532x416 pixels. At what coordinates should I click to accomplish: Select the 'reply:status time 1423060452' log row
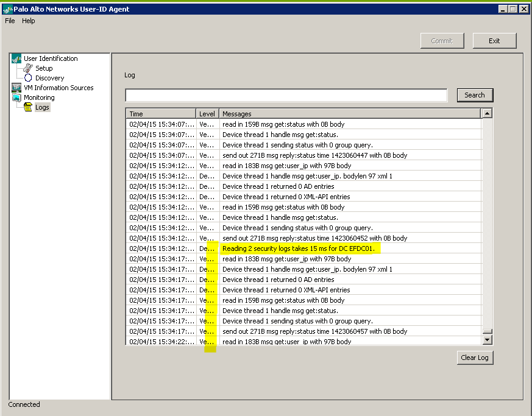[x=303, y=238]
